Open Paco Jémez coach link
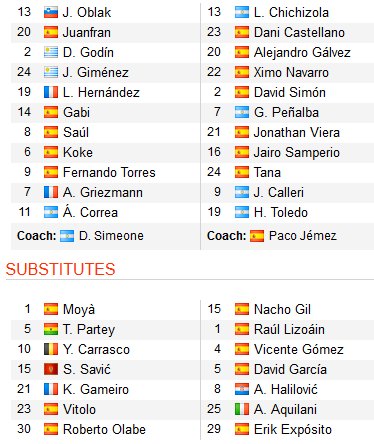This screenshot has height=444, width=374. [x=303, y=236]
